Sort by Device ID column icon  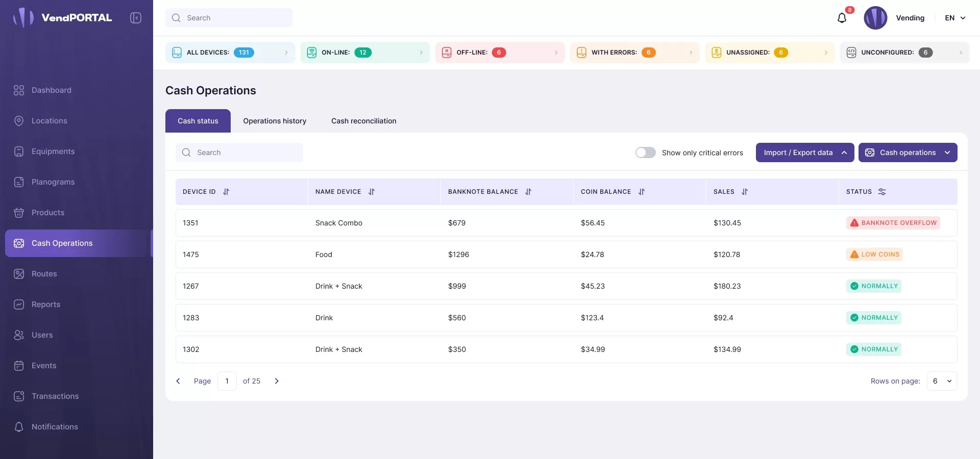(x=226, y=192)
